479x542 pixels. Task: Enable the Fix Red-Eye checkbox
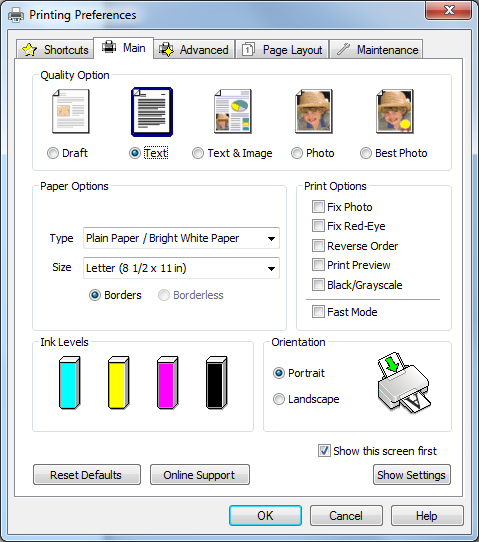coord(318,226)
